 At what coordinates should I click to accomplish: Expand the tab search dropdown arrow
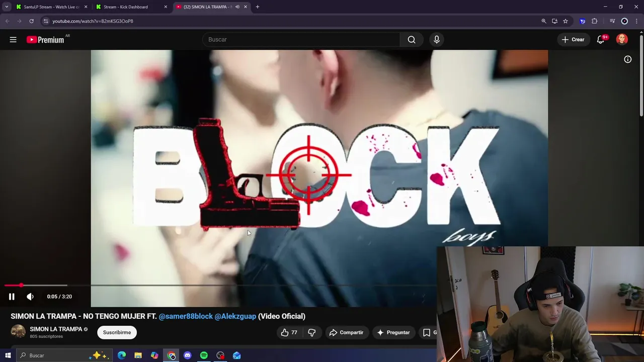click(x=7, y=7)
